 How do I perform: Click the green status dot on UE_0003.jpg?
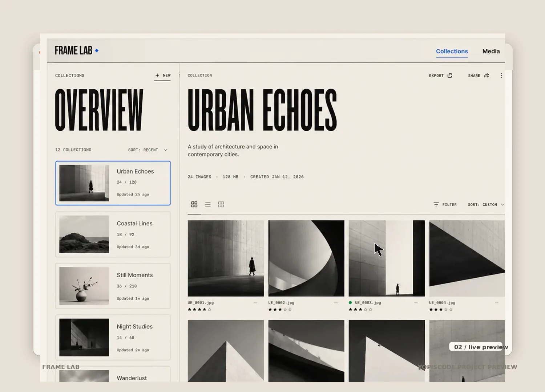coord(350,302)
